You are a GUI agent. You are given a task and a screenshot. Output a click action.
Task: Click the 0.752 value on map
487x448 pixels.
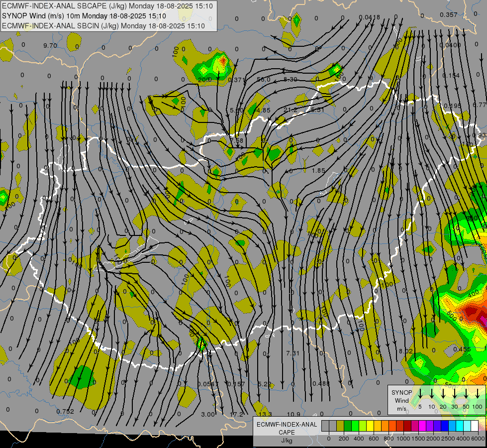click(x=65, y=411)
